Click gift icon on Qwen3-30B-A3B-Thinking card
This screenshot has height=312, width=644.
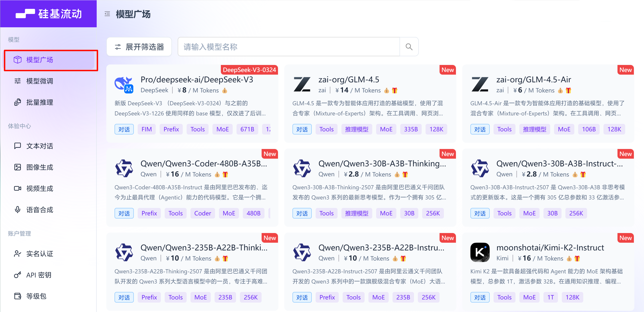405,175
